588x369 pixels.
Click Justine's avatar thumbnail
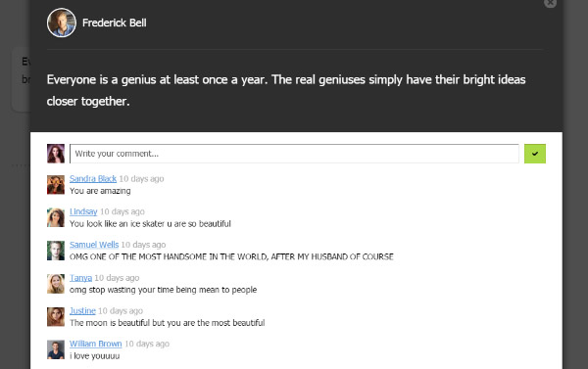[x=56, y=316]
